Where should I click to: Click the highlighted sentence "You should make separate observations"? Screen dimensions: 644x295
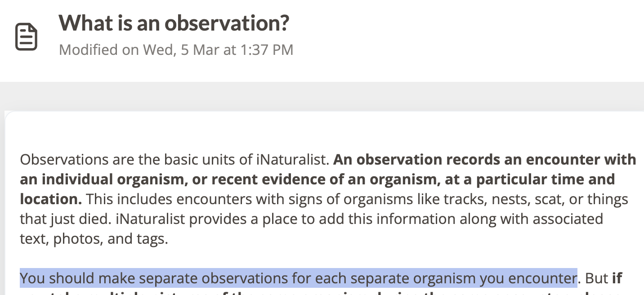tap(298, 278)
